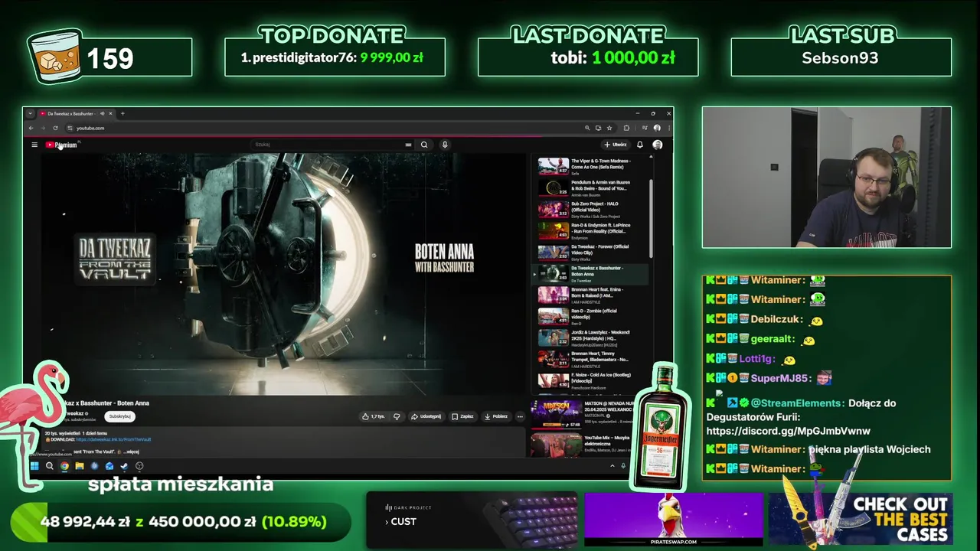Open a new browser tab with the plus
This screenshot has height=551, width=980.
tap(122, 113)
